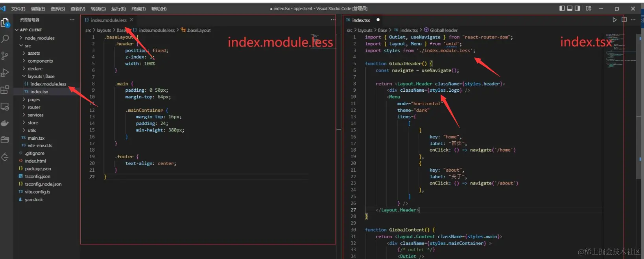Open the Source Control view

coord(5,56)
